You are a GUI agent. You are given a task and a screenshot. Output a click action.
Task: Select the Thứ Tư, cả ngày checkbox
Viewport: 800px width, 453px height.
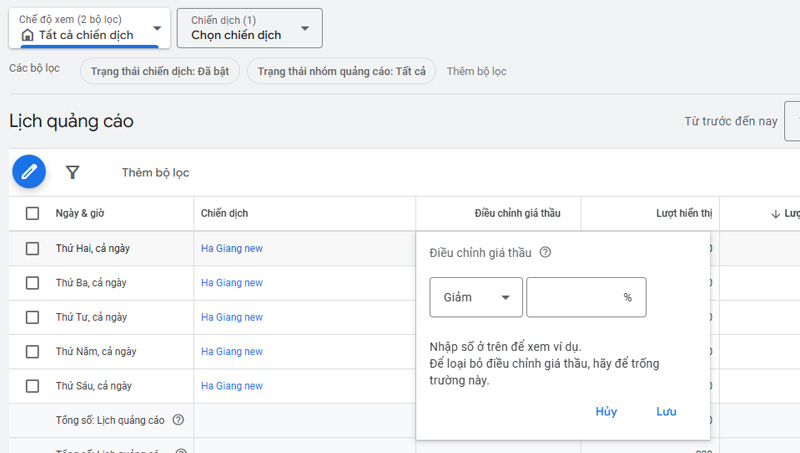click(33, 317)
